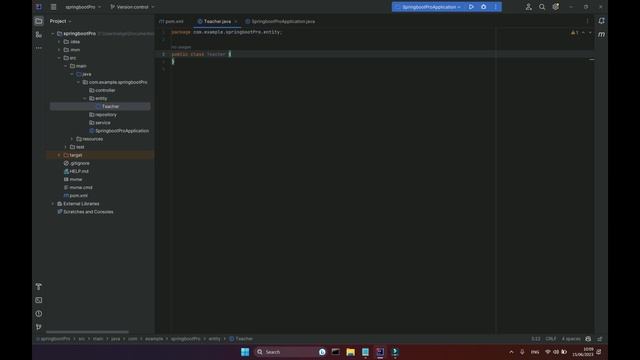Open the Project view dropdown
The height and width of the screenshot is (360, 640).
[x=60, y=21]
